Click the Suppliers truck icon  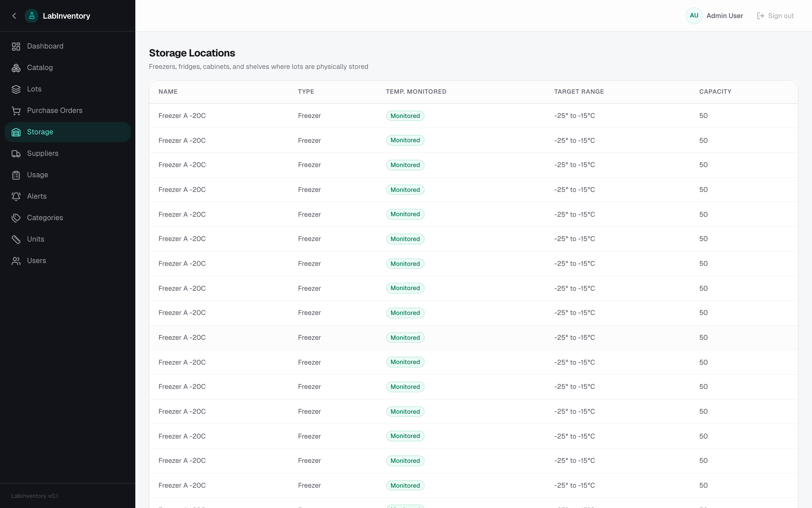point(16,154)
